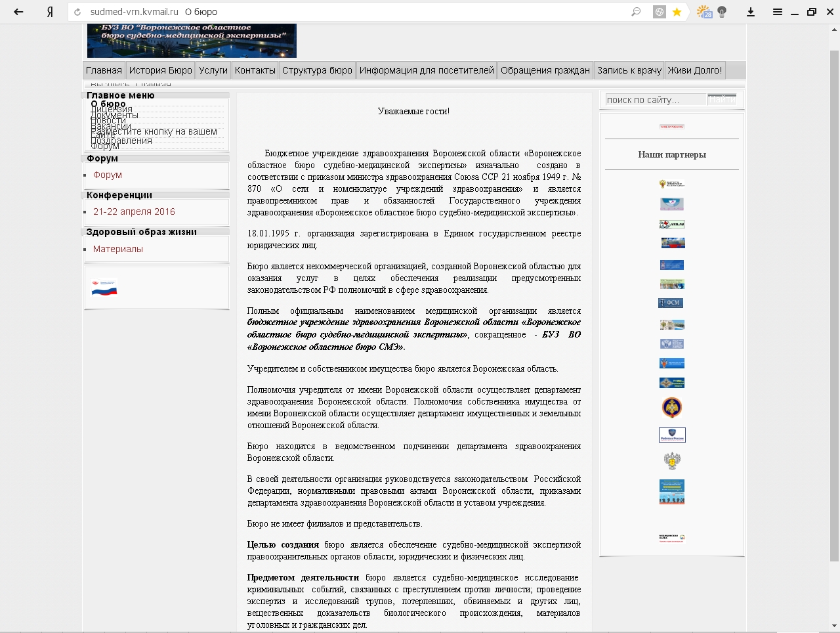Click the reload icon in the address bar
840x633 pixels.
(77, 12)
